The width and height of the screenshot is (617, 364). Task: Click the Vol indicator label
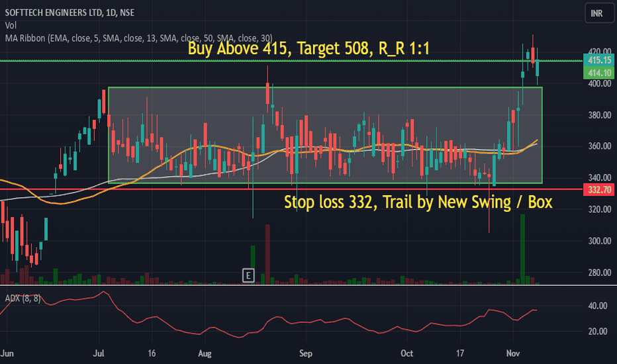[x=11, y=26]
